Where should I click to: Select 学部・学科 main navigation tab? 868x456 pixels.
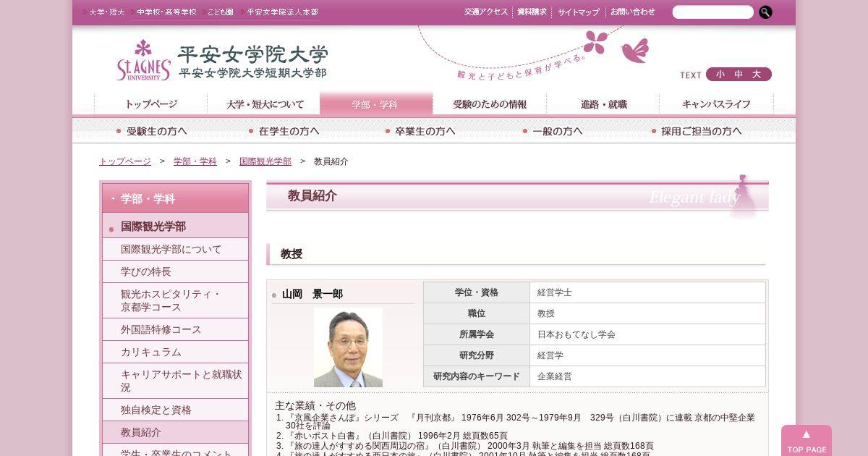click(376, 104)
